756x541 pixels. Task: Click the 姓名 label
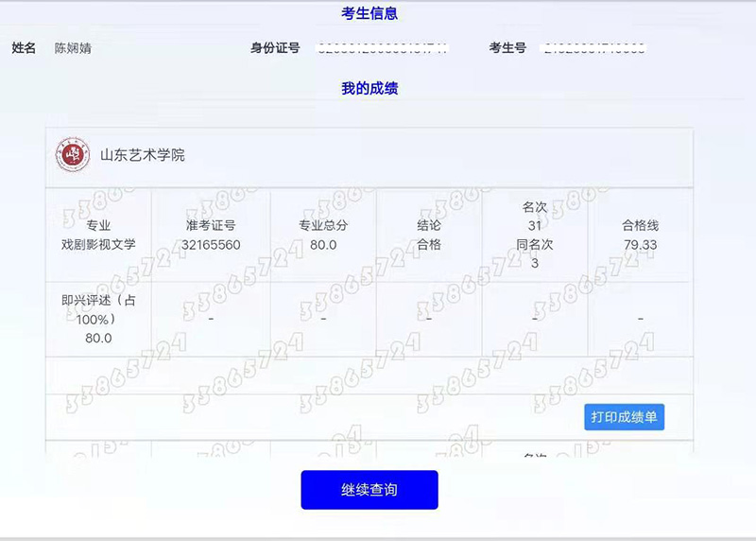pyautogui.click(x=24, y=48)
